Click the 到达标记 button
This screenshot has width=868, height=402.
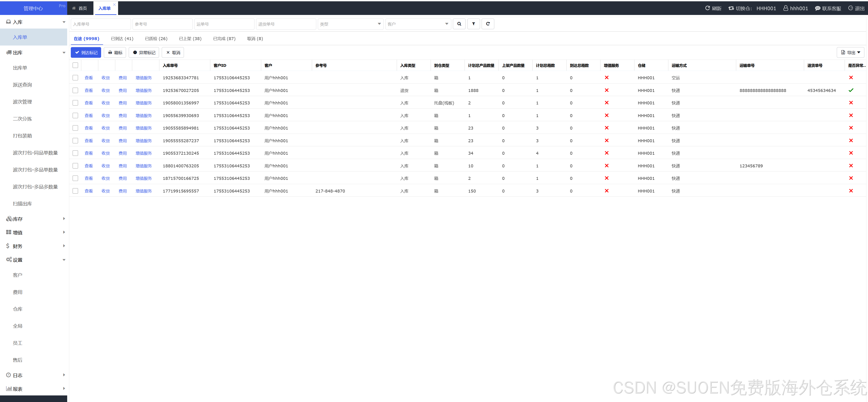pyautogui.click(x=86, y=52)
